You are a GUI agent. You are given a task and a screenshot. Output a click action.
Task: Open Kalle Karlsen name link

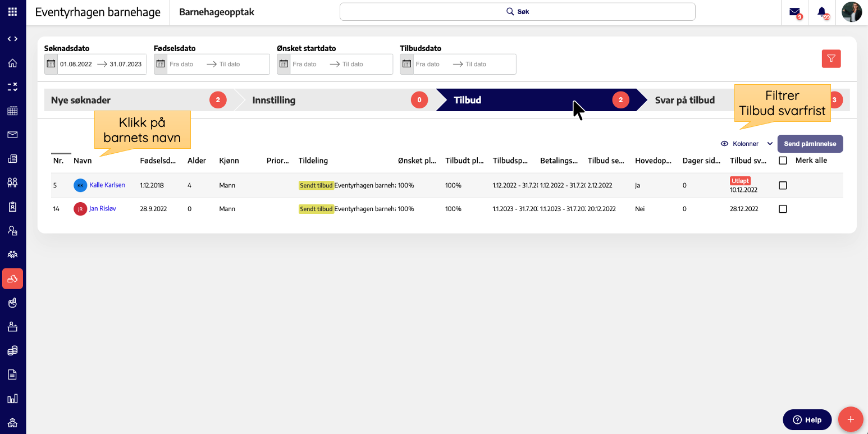click(107, 185)
